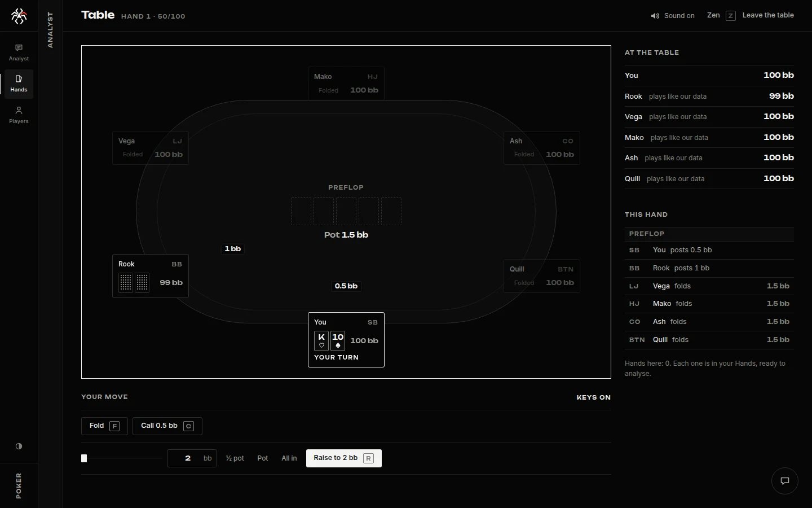
Task: Toggle the contrast theme icon
Action: point(19,446)
